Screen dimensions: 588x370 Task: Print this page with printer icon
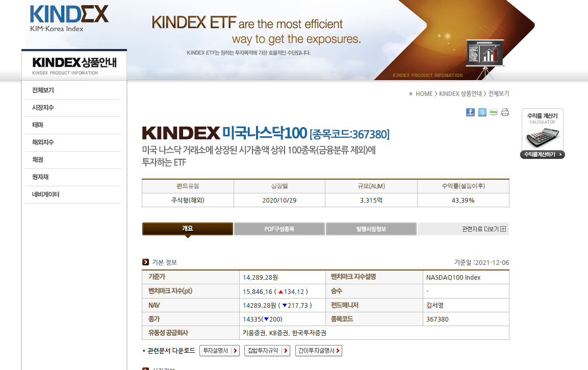(505, 112)
